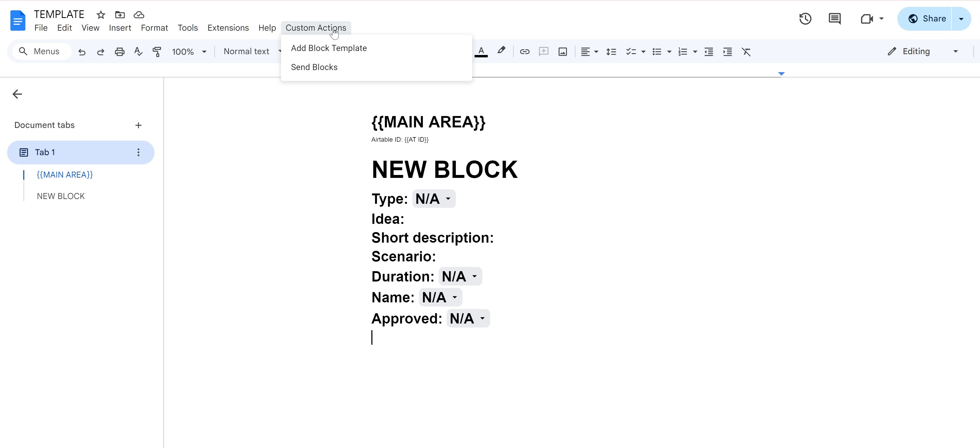Star the TEMPLATE document
980x448 pixels.
101,15
